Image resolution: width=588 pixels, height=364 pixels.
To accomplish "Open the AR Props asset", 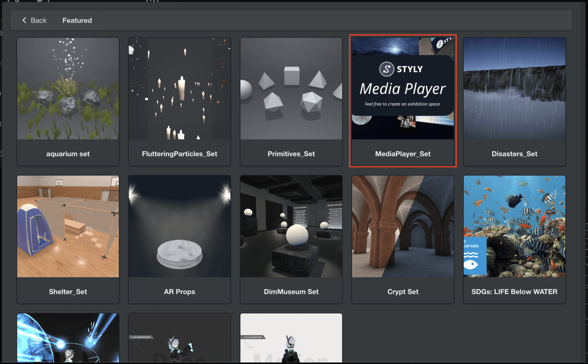I will 179,226.
